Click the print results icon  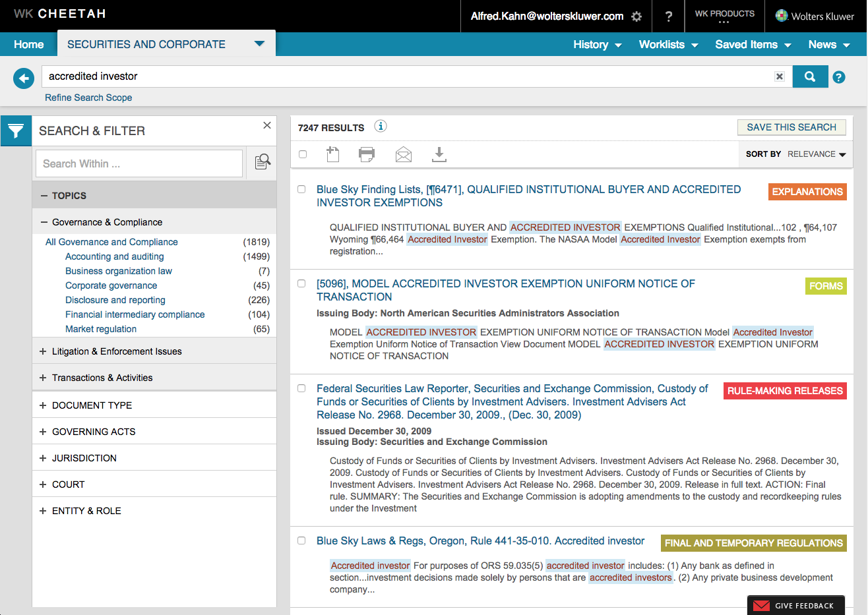coord(367,154)
